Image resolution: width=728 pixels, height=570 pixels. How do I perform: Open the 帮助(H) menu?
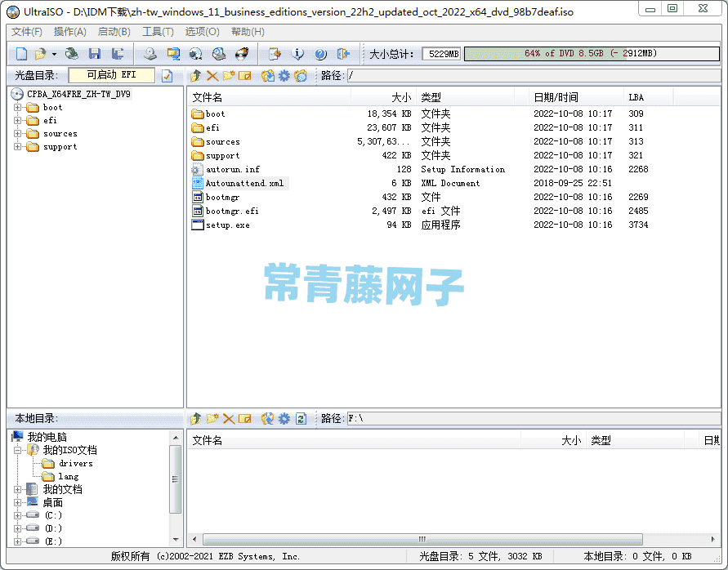248,32
